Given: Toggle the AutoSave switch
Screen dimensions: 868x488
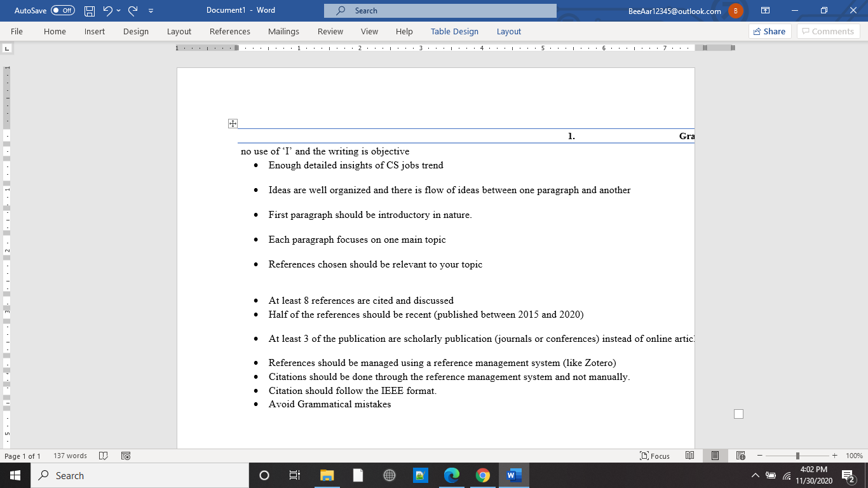Looking at the screenshot, I should click(62, 11).
